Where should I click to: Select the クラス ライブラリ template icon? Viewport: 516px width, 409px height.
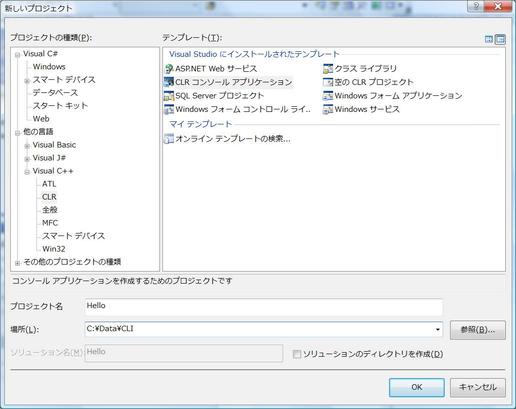(328, 69)
